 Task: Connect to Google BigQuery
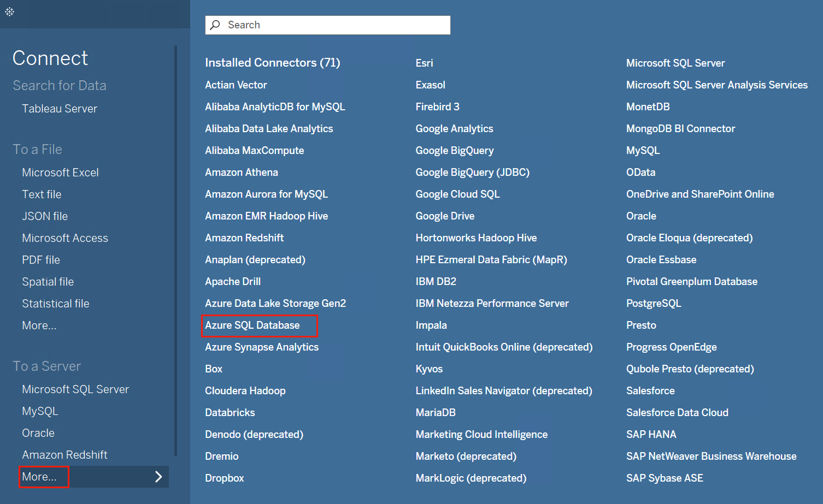[454, 150]
